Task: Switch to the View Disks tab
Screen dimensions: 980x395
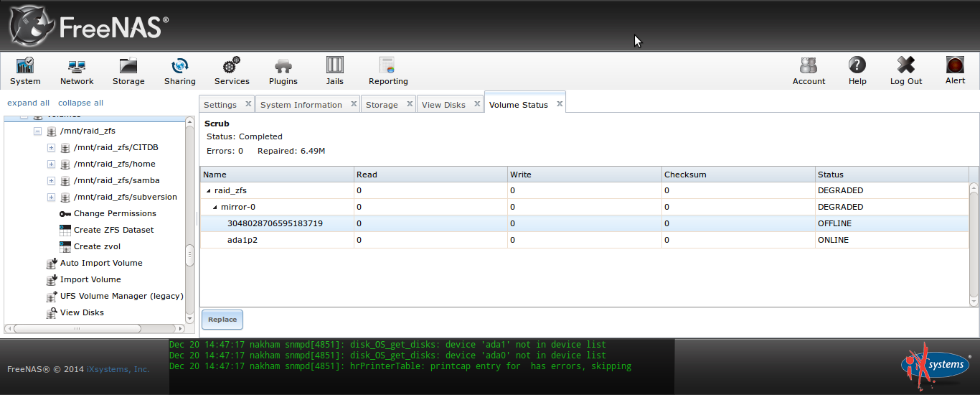Action: pos(443,105)
